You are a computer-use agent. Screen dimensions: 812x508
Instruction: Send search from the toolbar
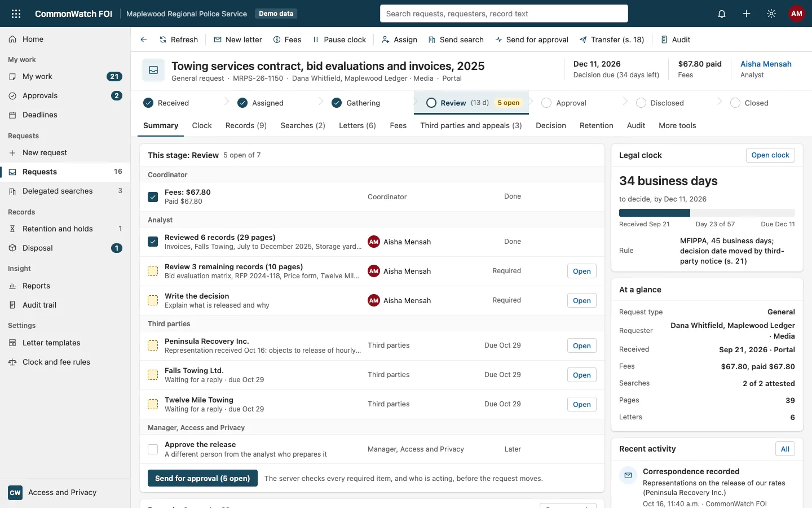click(x=456, y=40)
